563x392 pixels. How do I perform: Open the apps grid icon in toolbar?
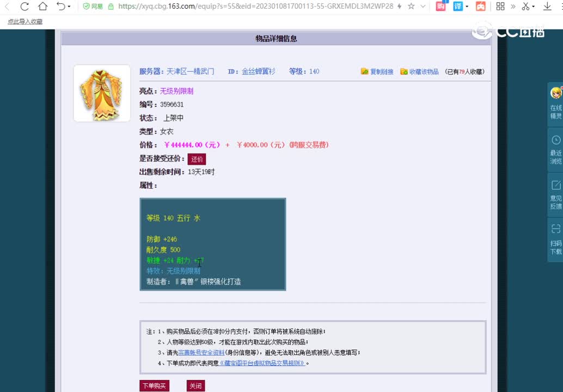(501, 7)
